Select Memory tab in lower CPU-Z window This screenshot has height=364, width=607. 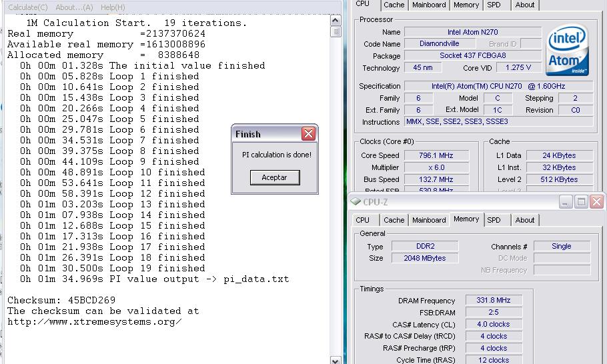pyautogui.click(x=466, y=219)
